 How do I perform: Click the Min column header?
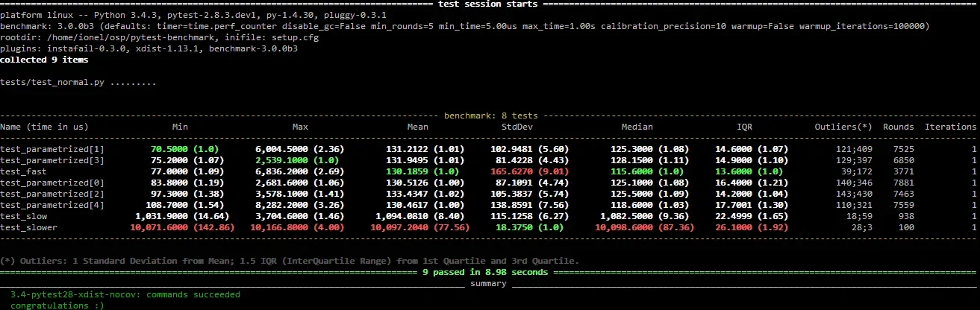tap(180, 127)
